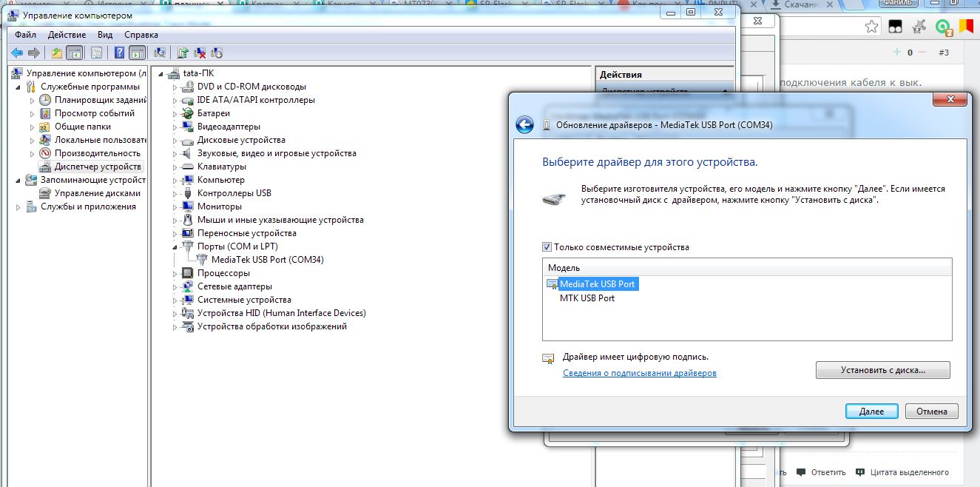This screenshot has width=980, height=487.
Task: Click the Up one level folder icon
Action: 57,53
